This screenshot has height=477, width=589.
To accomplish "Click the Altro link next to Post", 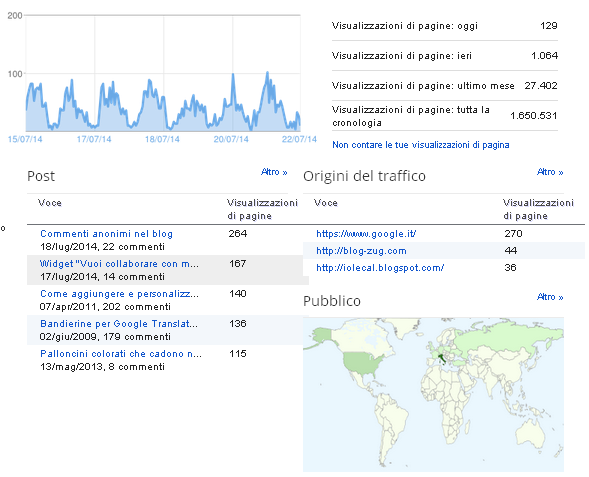I will 274,172.
